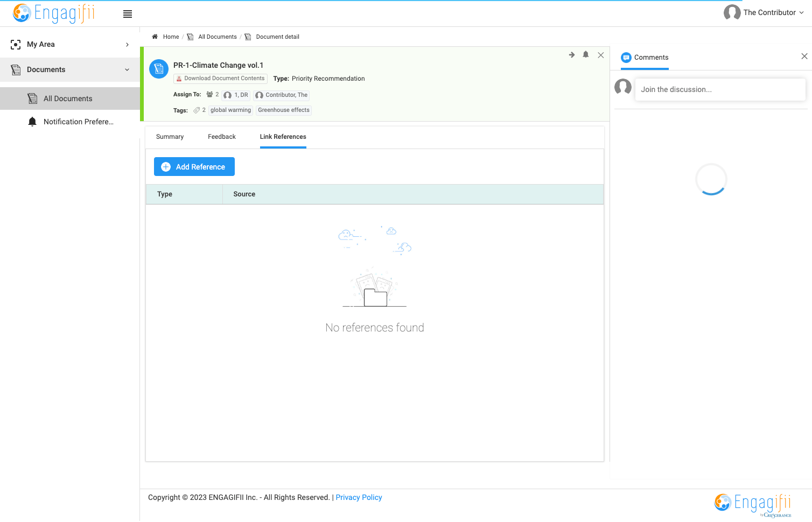Viewport: 812px width, 522px height.
Task: Download Document Contents
Action: pos(221,79)
